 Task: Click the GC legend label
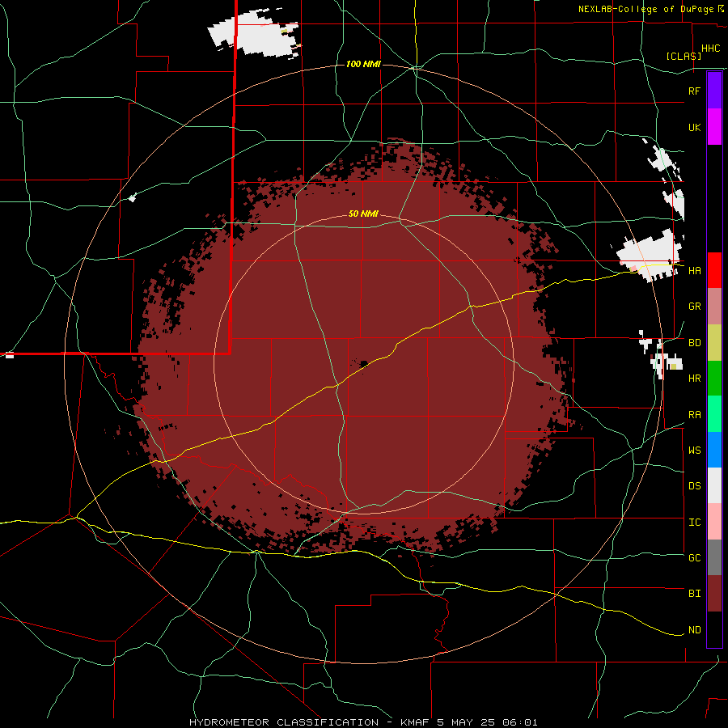click(x=694, y=558)
